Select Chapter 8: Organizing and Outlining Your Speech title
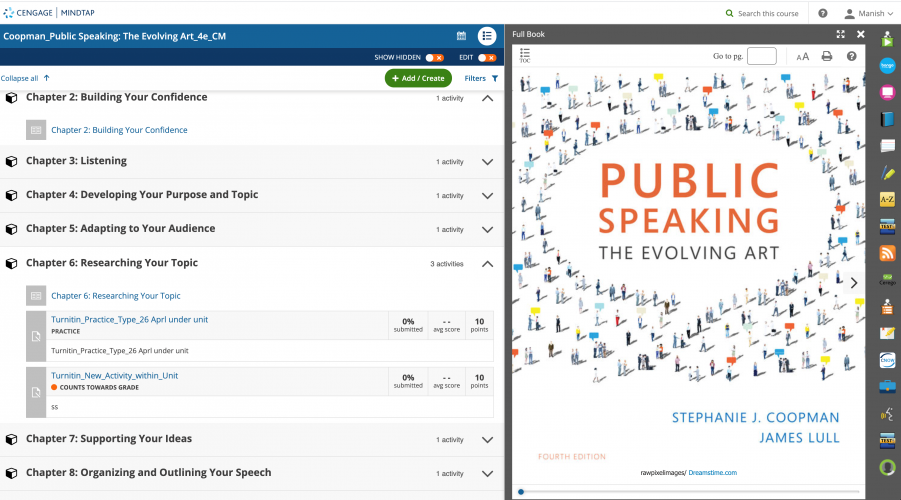Screen dimensions: 901x500 (148, 472)
